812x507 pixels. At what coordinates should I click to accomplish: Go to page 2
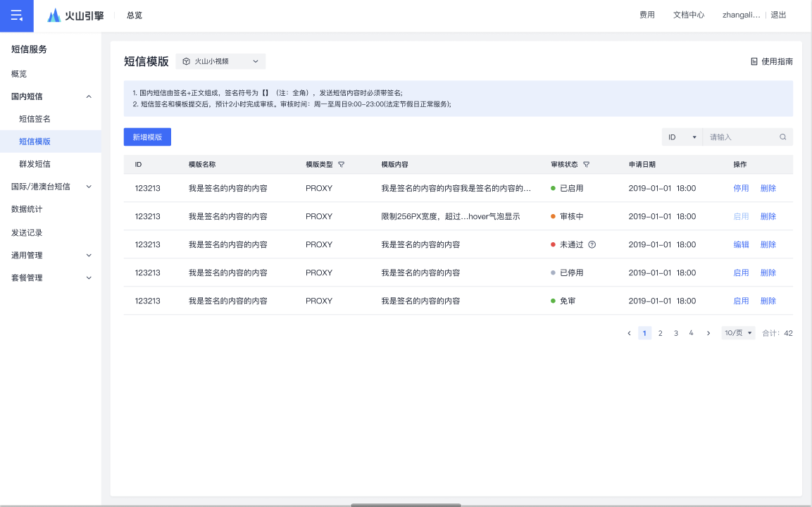pos(661,334)
